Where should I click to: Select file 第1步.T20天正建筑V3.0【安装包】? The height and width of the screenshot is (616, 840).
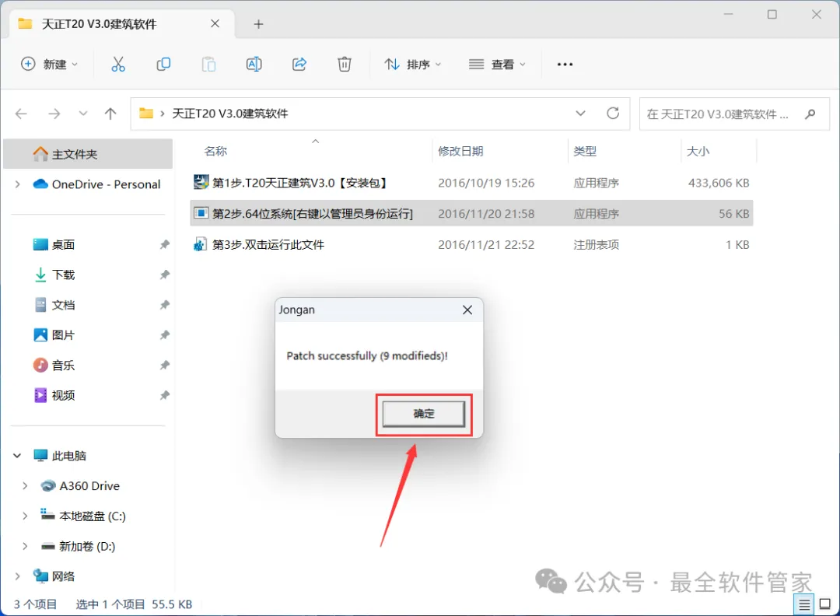[471, 183]
